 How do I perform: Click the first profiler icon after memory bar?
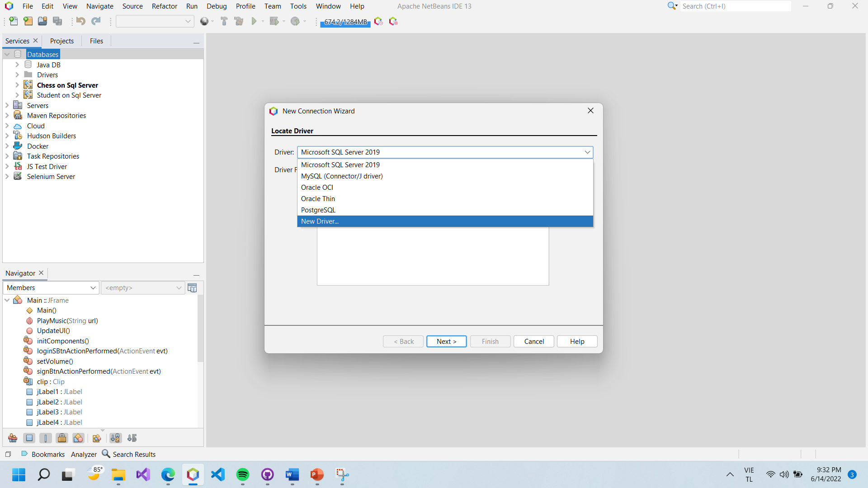[379, 21]
